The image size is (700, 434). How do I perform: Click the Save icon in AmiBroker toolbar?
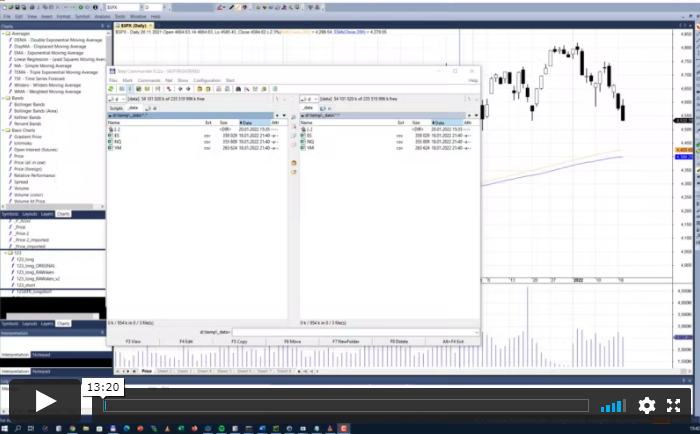(17, 8)
